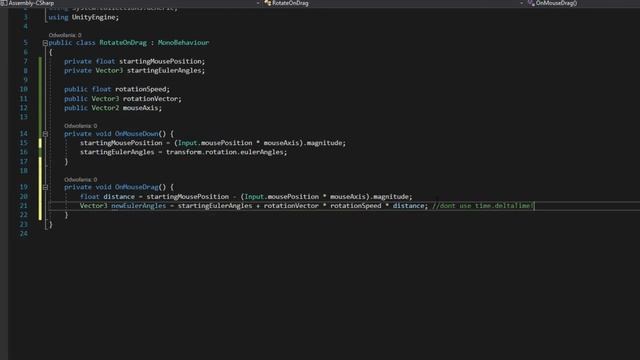Click line number 13 in the margin
The width and height of the screenshot is (640, 360).
tap(24, 117)
